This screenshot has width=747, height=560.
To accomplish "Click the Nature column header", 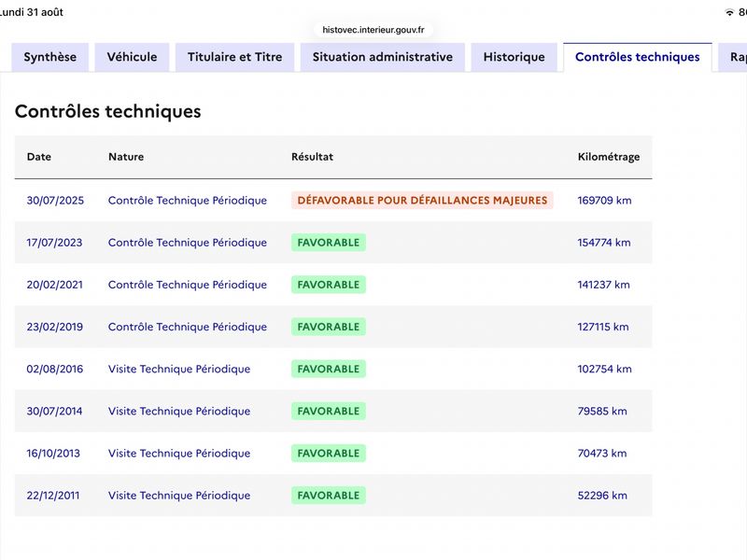I will coord(126,157).
